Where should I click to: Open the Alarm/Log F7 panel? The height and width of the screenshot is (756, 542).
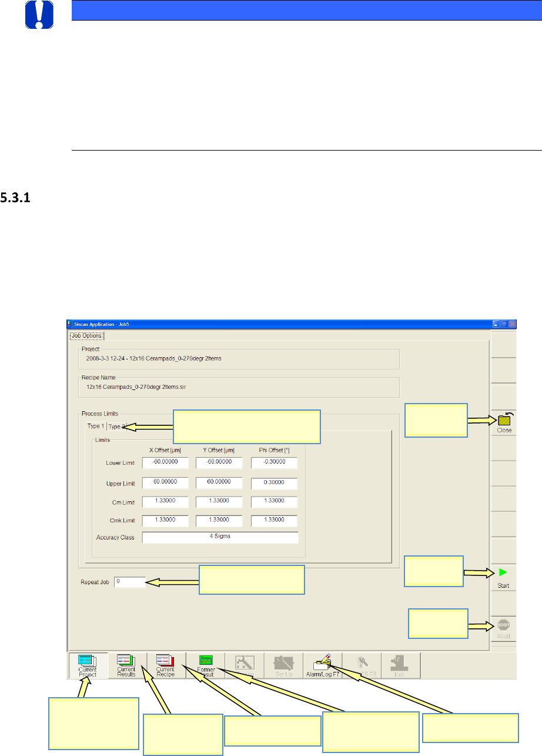coord(323,665)
